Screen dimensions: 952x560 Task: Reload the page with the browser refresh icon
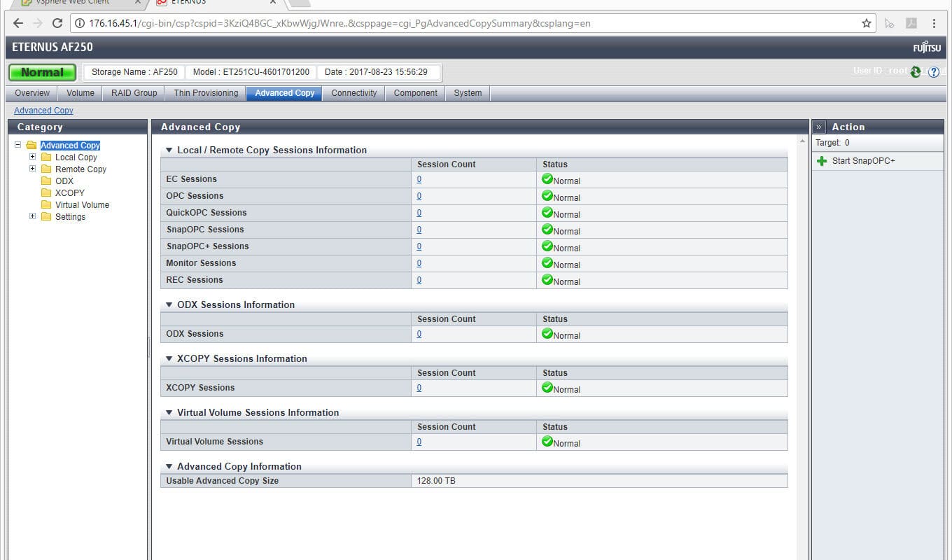[57, 23]
